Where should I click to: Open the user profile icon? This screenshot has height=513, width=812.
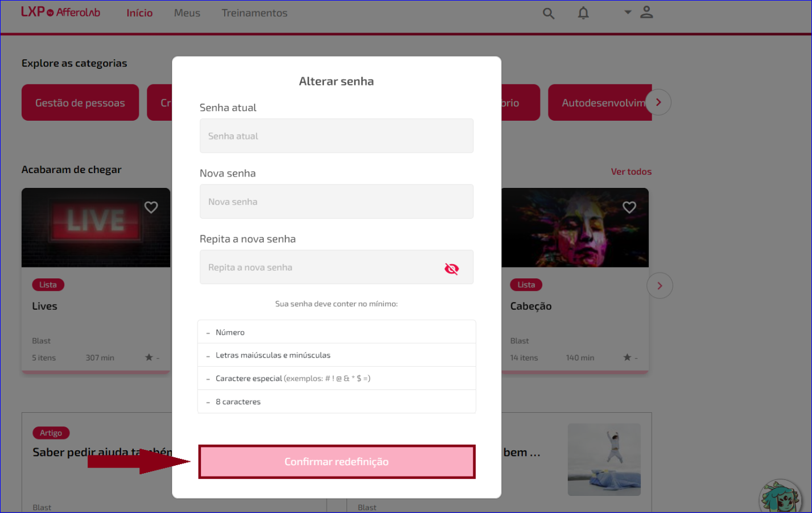[646, 13]
